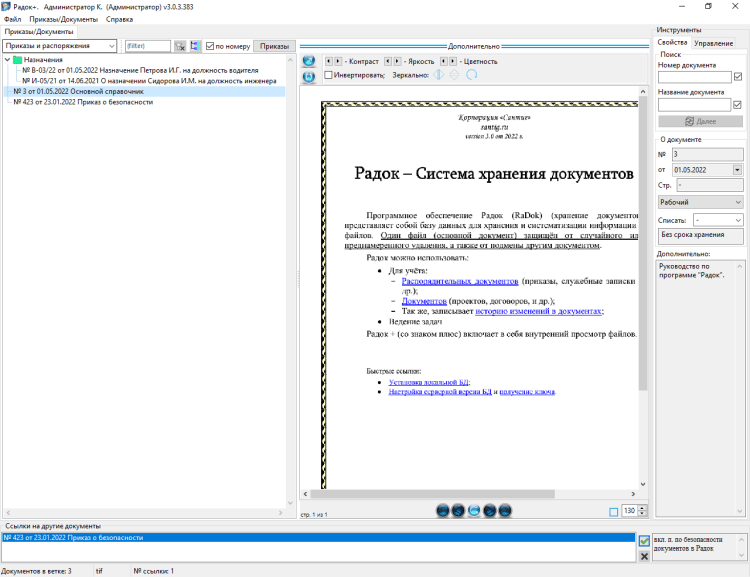Mirror the image horizontally

pos(439,75)
